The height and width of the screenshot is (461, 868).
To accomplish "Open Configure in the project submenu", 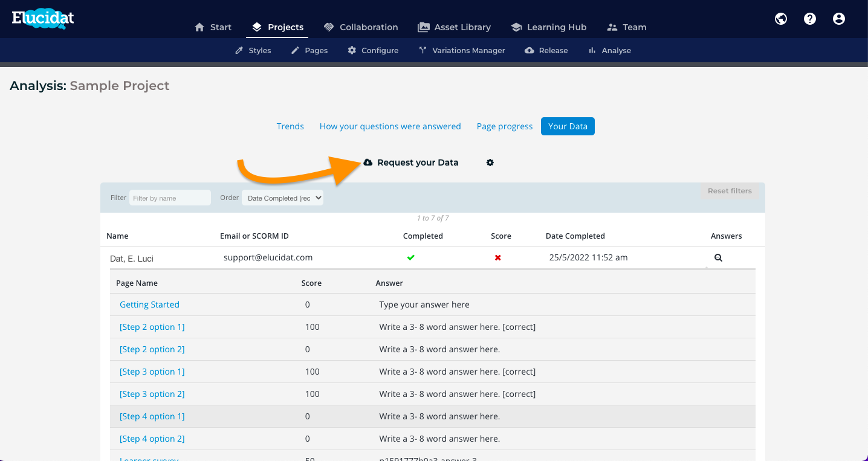I will (x=373, y=51).
